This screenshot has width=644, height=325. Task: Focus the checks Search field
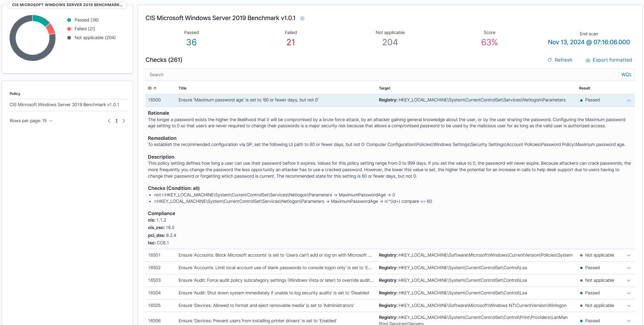[382, 75]
